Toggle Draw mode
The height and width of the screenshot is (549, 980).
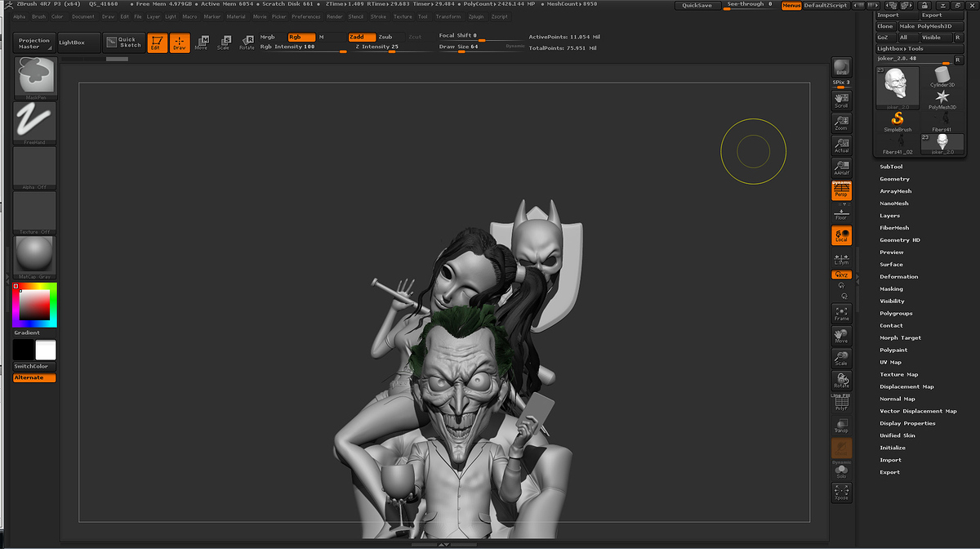click(x=180, y=42)
